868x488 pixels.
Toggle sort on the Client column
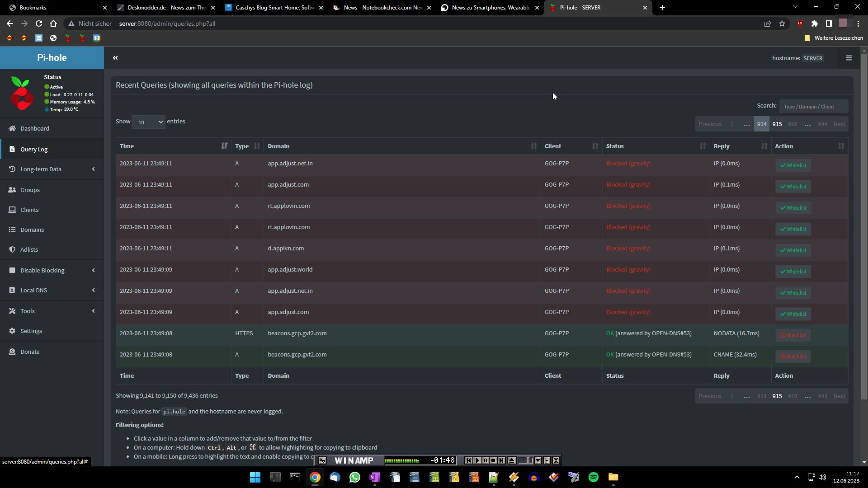pyautogui.click(x=595, y=146)
